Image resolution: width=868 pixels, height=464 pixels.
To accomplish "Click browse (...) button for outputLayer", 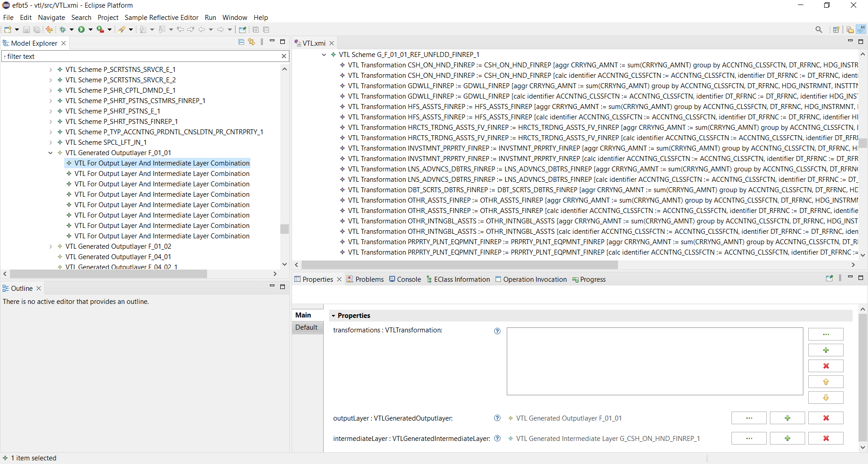I will click(x=749, y=418).
